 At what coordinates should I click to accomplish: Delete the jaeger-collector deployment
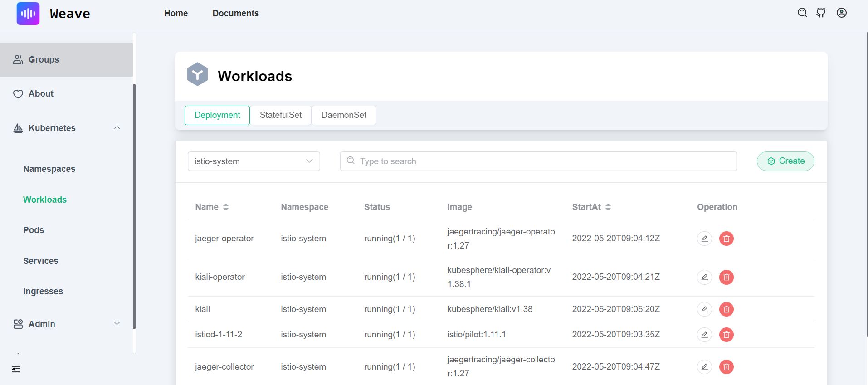click(x=727, y=367)
